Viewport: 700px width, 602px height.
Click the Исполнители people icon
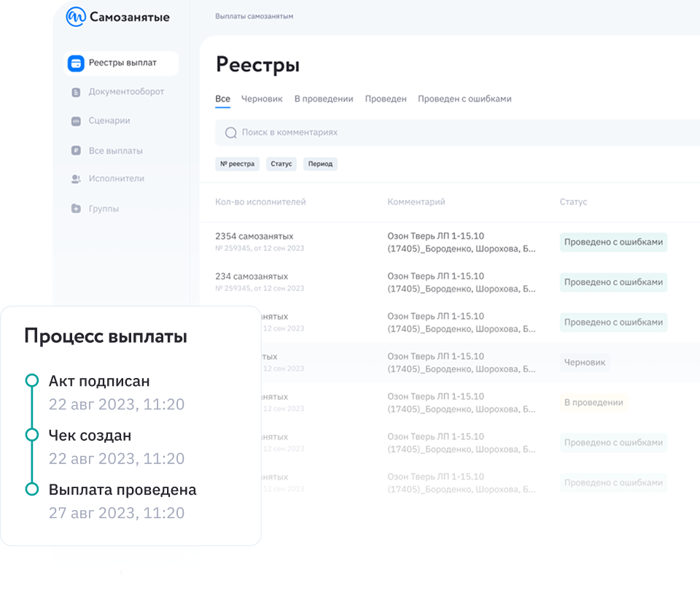tap(76, 179)
